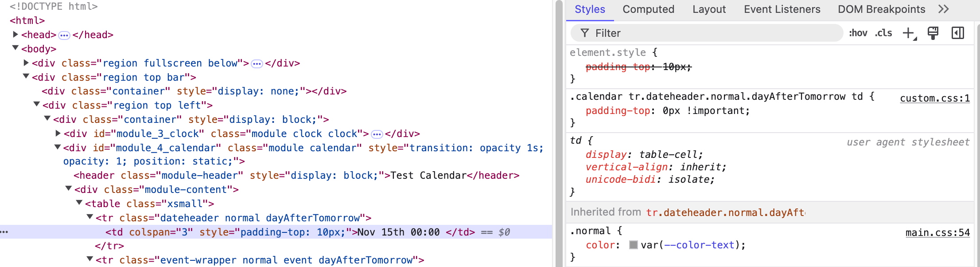Toggle the .cls class editor
980x267 pixels.
coord(883,33)
